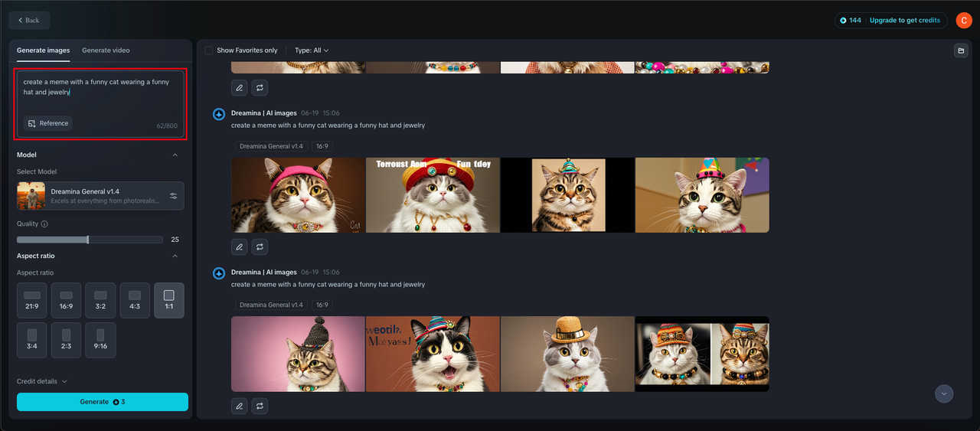This screenshot has height=431, width=980.
Task: Click the Quality value 25
Action: click(175, 240)
